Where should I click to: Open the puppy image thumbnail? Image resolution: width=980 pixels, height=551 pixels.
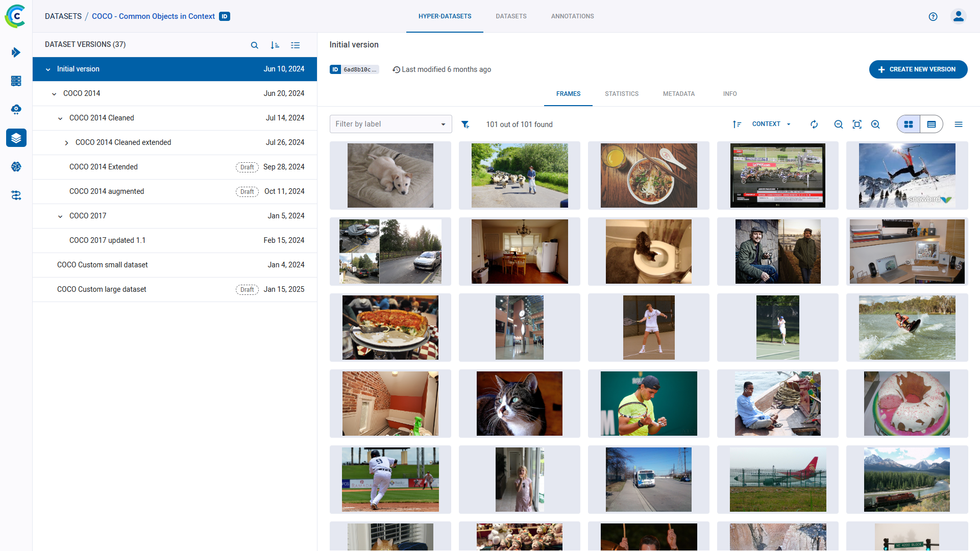390,175
